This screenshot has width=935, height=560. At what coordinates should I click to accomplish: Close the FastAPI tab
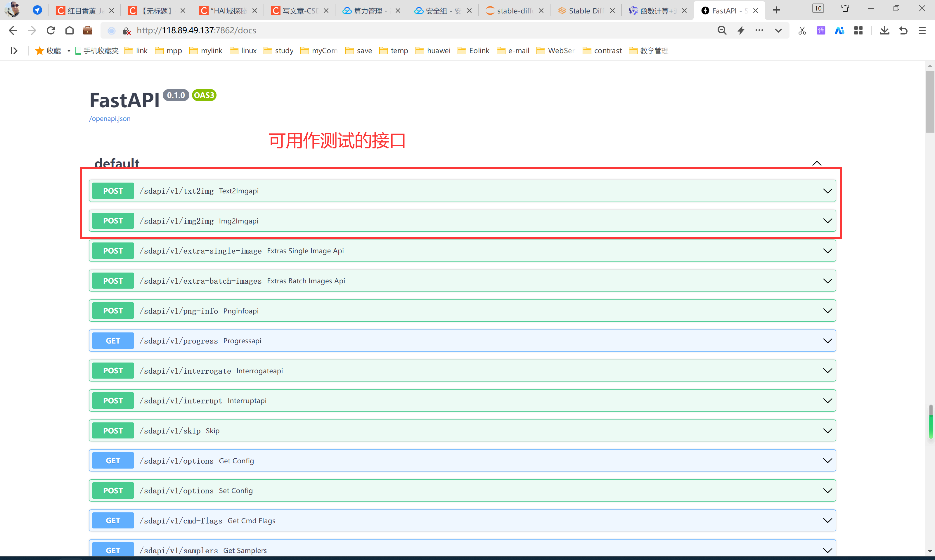click(x=755, y=11)
